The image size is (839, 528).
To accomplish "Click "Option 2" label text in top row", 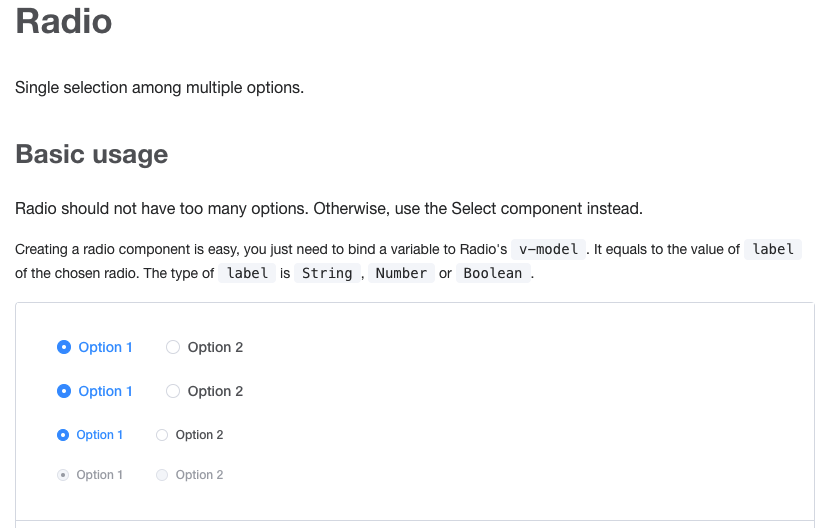I will click(215, 347).
